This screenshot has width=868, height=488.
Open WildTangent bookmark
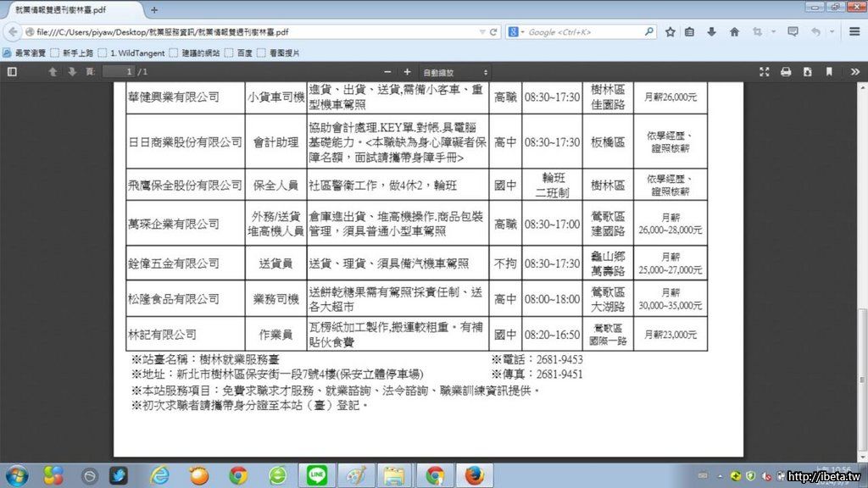(136, 53)
